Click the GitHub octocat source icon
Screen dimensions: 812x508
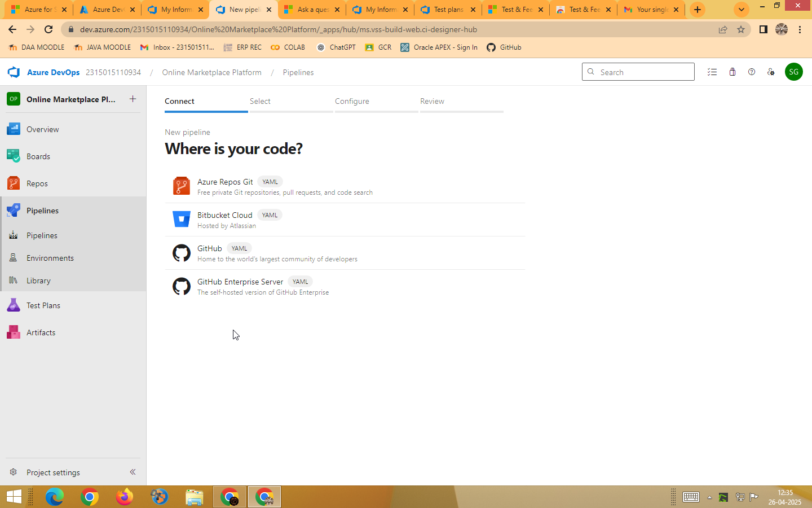pyautogui.click(x=182, y=252)
